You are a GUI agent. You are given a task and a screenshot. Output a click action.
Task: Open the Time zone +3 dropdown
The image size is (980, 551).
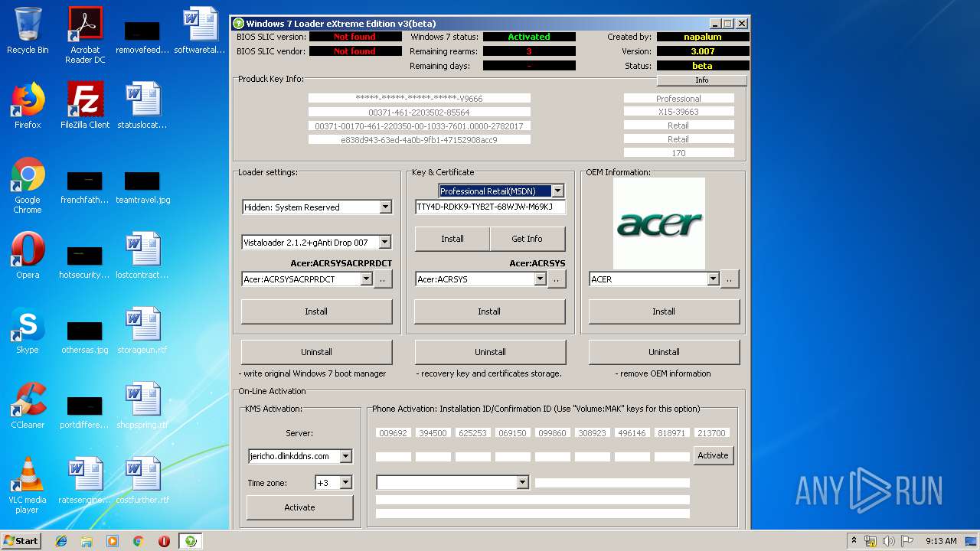click(x=345, y=482)
